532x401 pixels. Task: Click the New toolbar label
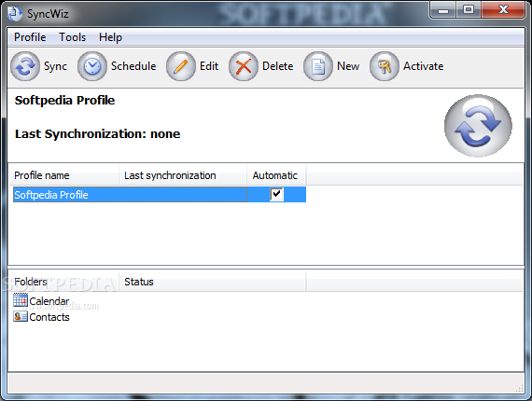tap(348, 66)
